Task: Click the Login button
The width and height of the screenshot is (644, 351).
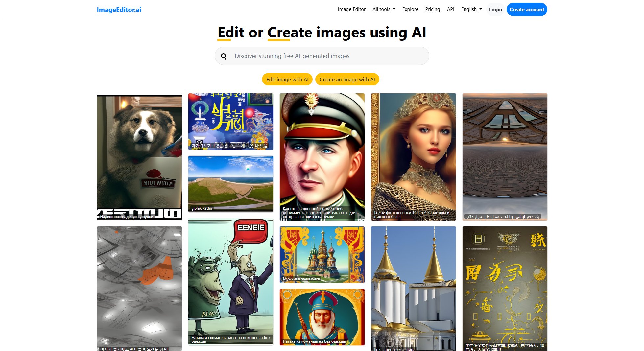Action: pyautogui.click(x=495, y=9)
